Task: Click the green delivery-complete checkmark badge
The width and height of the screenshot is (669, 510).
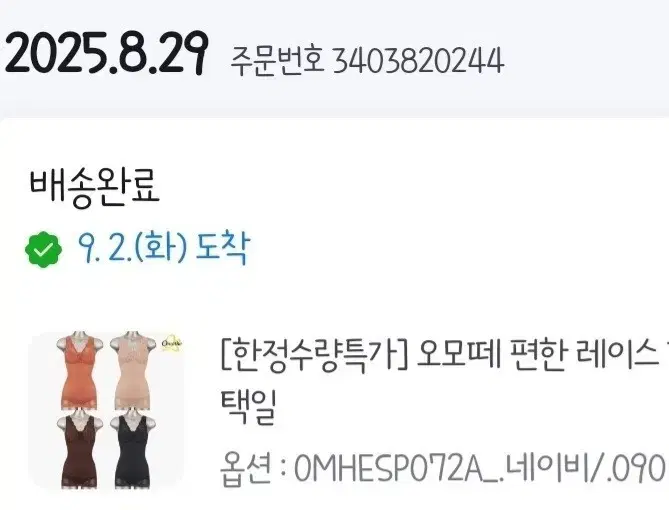Action: pyautogui.click(x=43, y=250)
